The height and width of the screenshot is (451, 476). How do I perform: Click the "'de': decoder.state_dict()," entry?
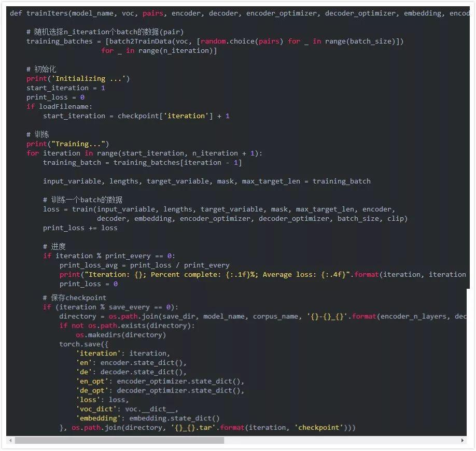coord(131,372)
